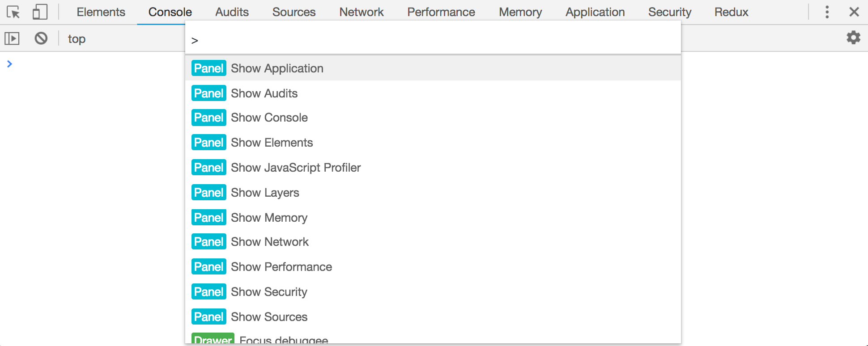868x346 pixels.
Task: Open the Performance tab
Action: (x=441, y=12)
